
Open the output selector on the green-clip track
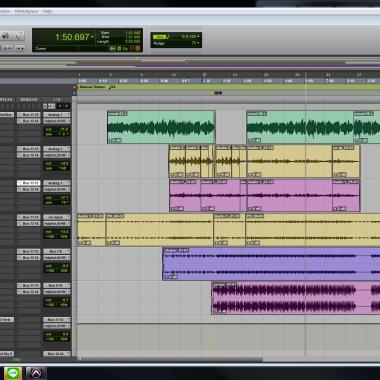57,121
